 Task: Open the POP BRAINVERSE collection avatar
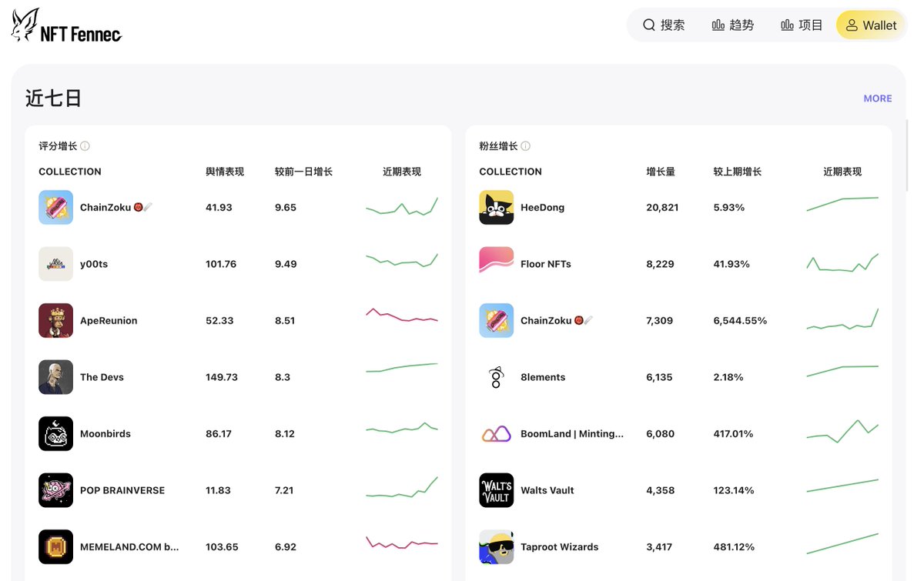[55, 490]
